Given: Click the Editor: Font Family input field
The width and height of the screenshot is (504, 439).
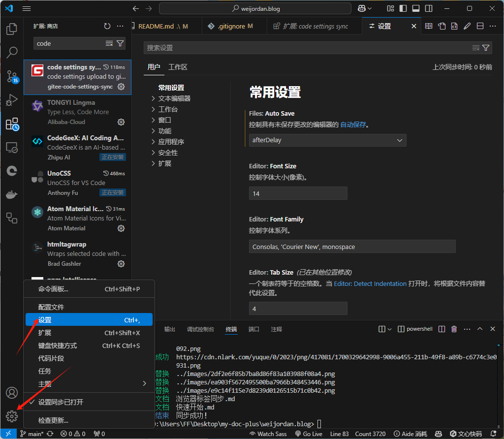Looking at the screenshot, I should coord(352,247).
